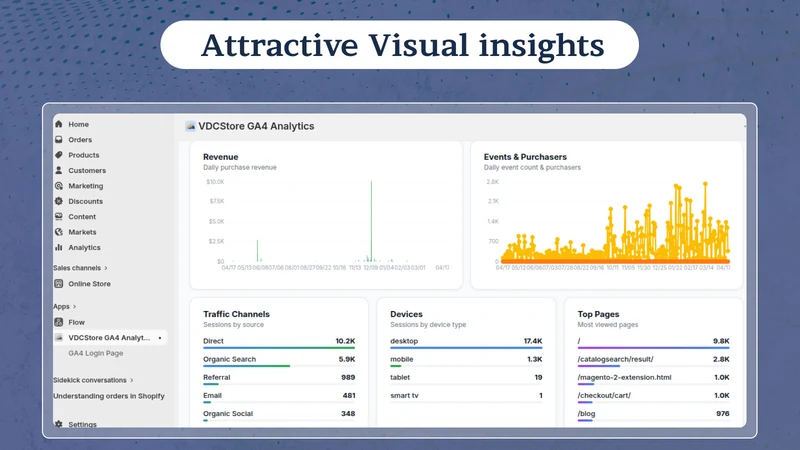Viewport: 800px width, 450px height.
Task: Click the Content icon in sidebar
Action: 59,216
